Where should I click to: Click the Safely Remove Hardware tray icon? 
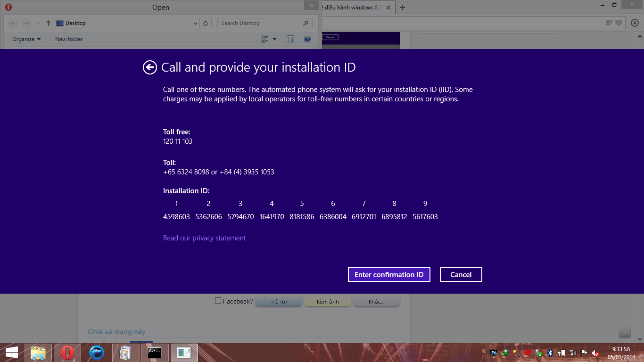[539, 353]
